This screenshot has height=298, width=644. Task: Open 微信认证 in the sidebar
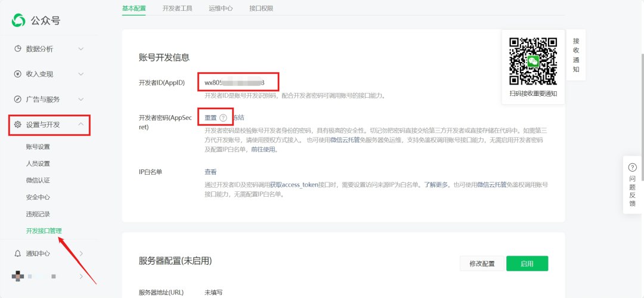coord(38,180)
